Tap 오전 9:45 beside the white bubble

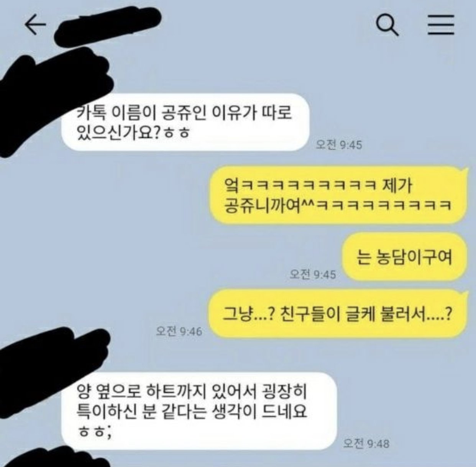click(338, 145)
